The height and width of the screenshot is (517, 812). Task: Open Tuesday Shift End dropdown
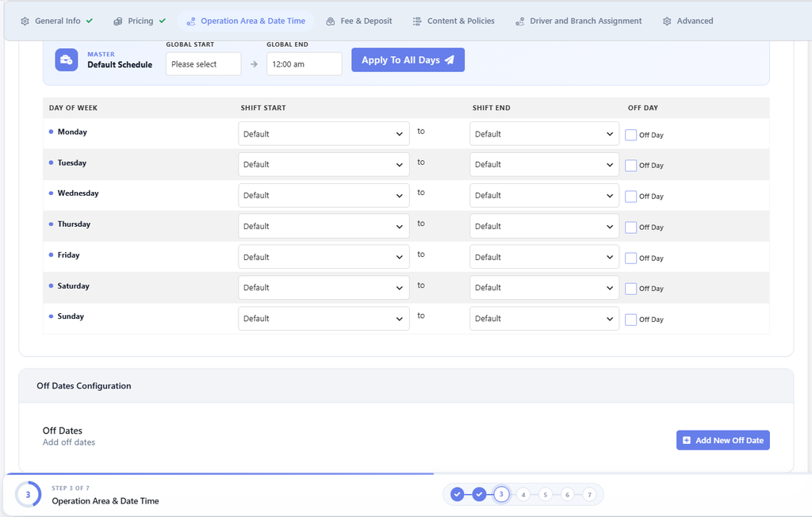pos(544,164)
